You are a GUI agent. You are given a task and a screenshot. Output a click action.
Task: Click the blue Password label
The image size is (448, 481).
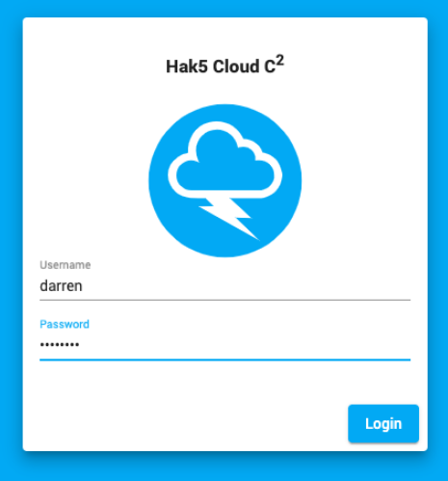point(65,324)
